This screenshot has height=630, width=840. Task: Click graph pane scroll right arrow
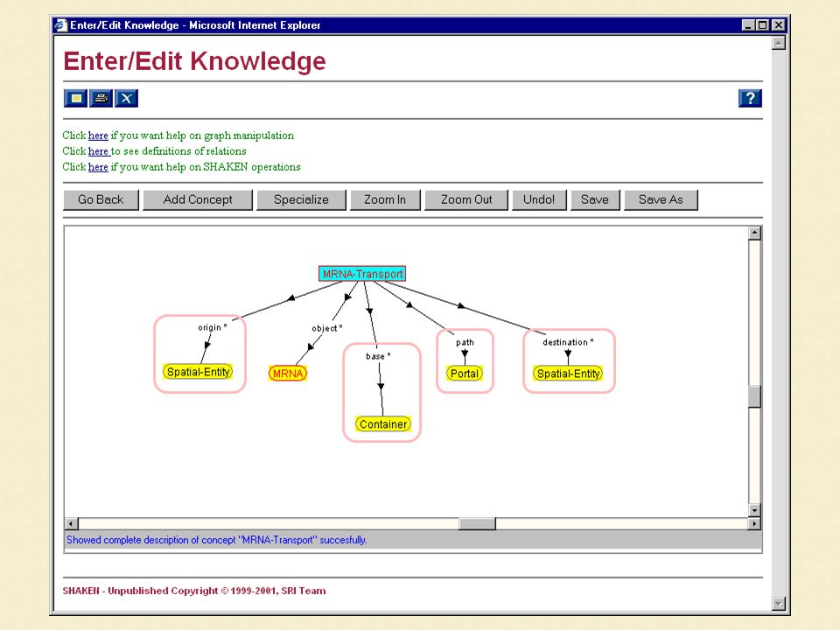click(754, 523)
